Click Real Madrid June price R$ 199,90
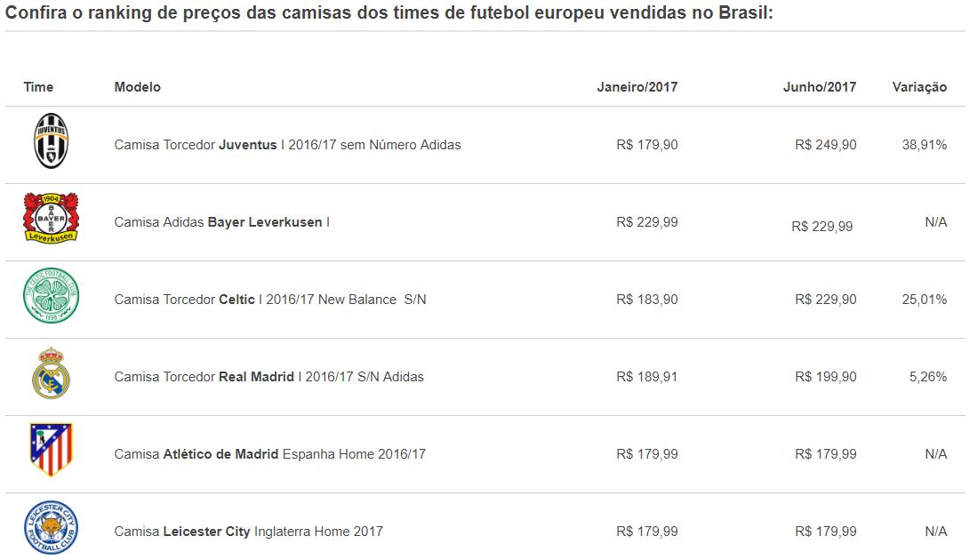 tap(825, 377)
